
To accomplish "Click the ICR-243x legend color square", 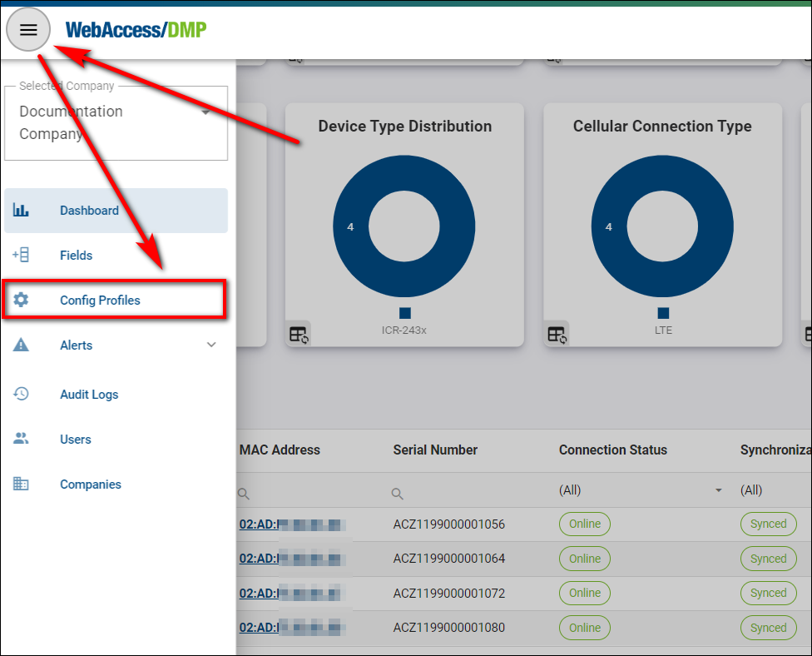I will coord(405,313).
